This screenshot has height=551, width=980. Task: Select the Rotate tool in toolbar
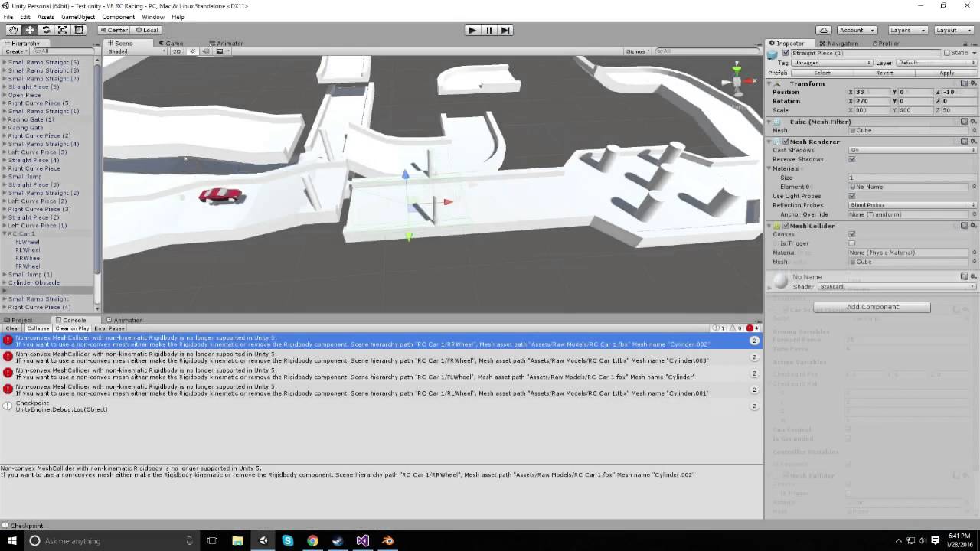[x=46, y=30]
